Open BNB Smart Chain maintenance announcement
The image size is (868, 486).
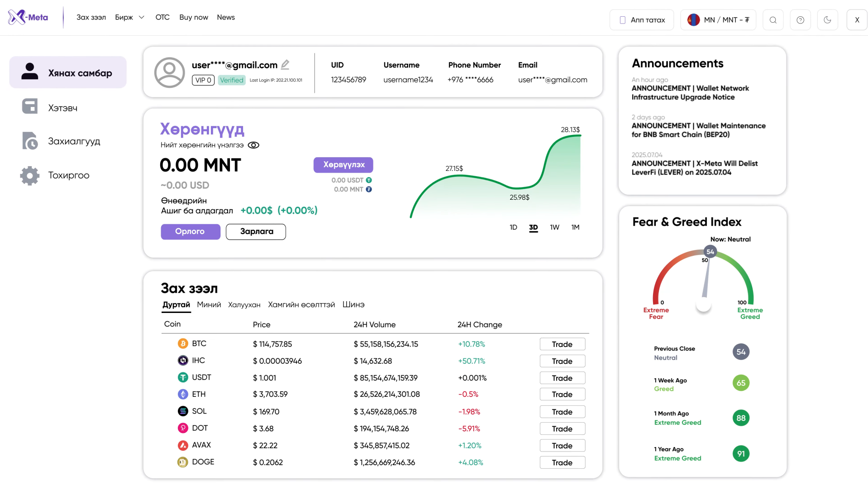[699, 130]
